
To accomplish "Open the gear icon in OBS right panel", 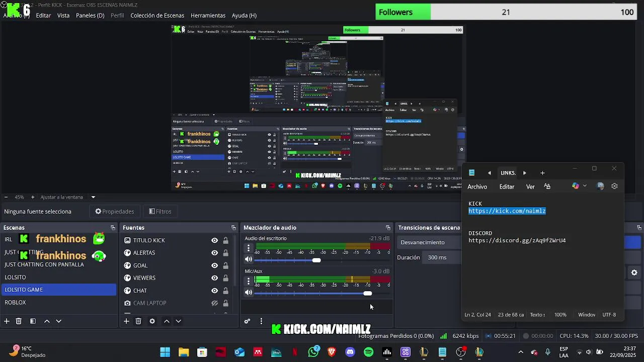I will click(634, 273).
